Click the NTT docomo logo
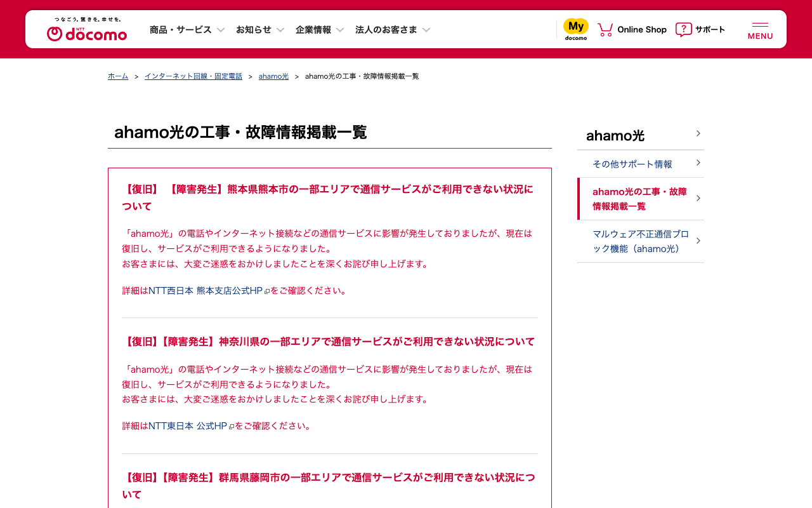This screenshot has width=812, height=508. click(x=87, y=30)
